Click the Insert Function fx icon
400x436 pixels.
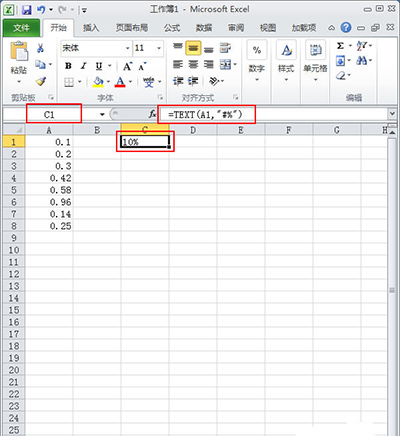152,114
